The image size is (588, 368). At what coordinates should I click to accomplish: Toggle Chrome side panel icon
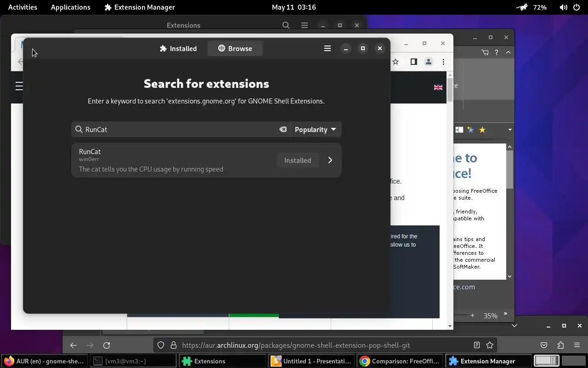[x=413, y=62]
